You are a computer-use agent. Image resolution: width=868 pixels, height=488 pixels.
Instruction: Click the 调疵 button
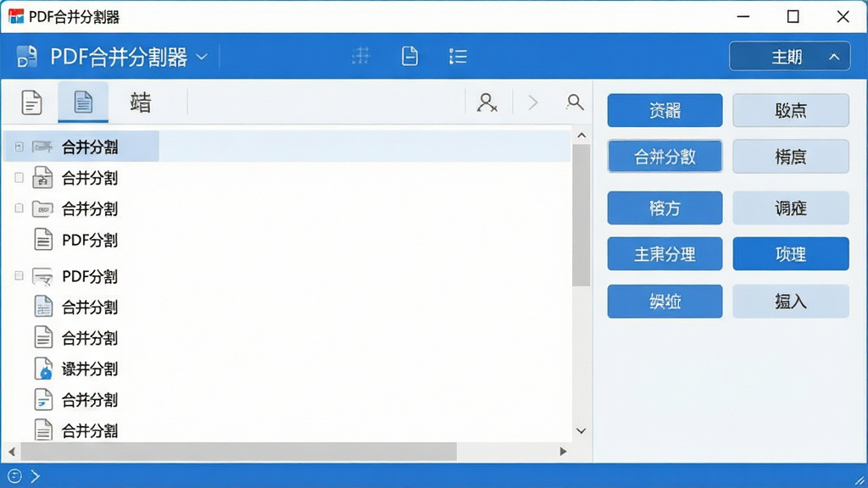pos(791,208)
